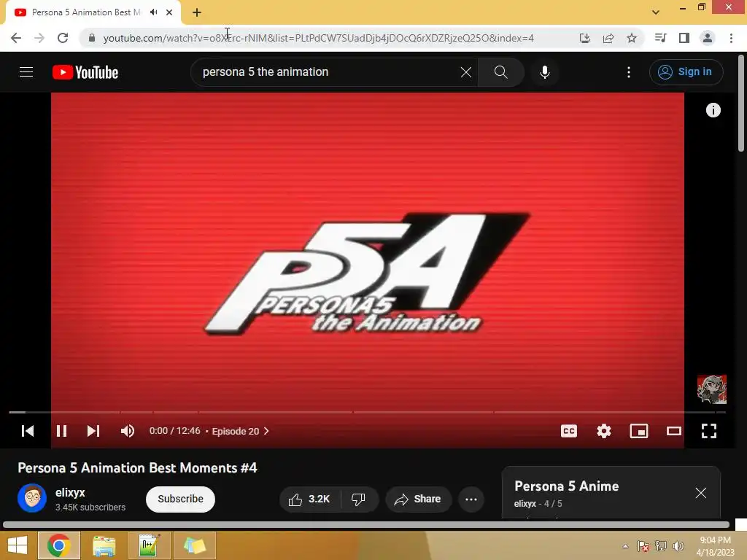Share this video
The height and width of the screenshot is (560, 747).
pyautogui.click(x=418, y=499)
